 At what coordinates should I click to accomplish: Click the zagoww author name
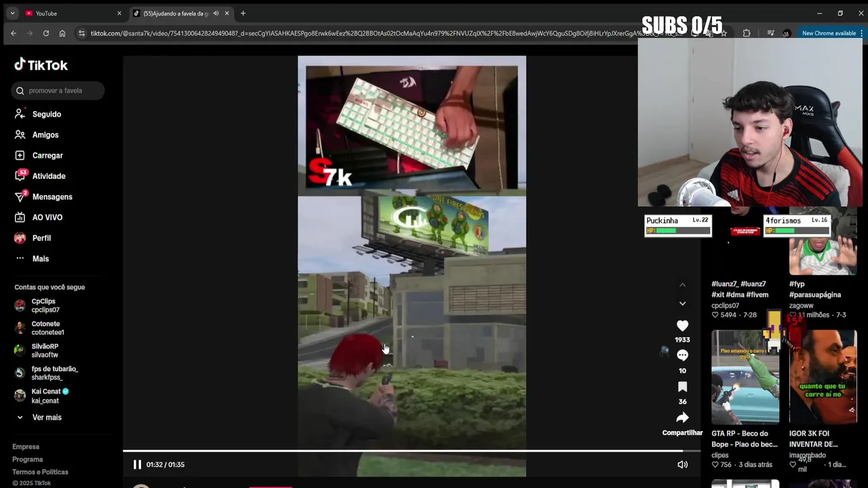coord(801,306)
